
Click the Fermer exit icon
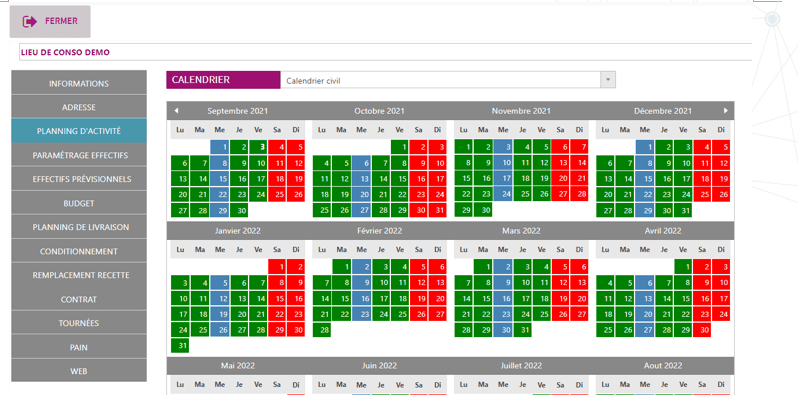(x=30, y=21)
